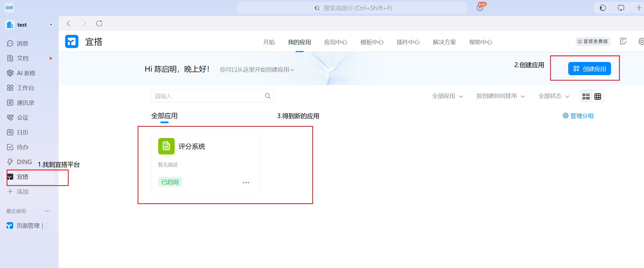Switch to the 模板中心 tab
Viewport: 644px width, 268px height.
coord(372,42)
